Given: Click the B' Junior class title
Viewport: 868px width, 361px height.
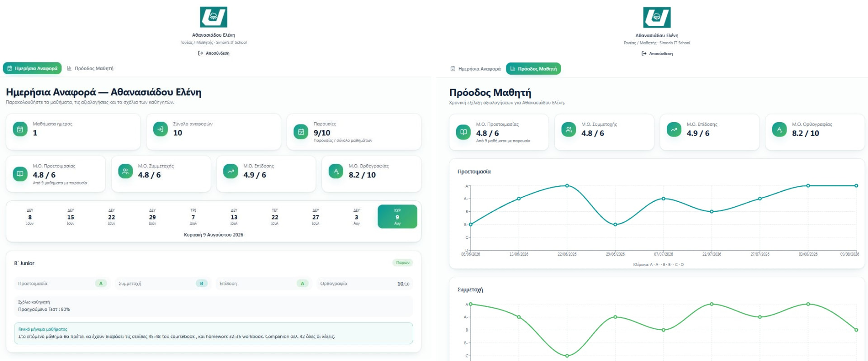Looking at the screenshot, I should [24, 263].
